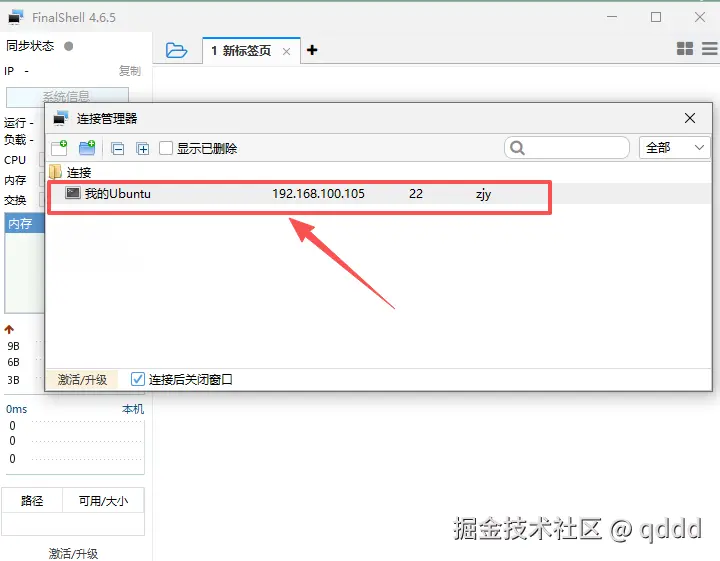Click the 系统信息 button
The width and height of the screenshot is (720, 561).
click(67, 95)
